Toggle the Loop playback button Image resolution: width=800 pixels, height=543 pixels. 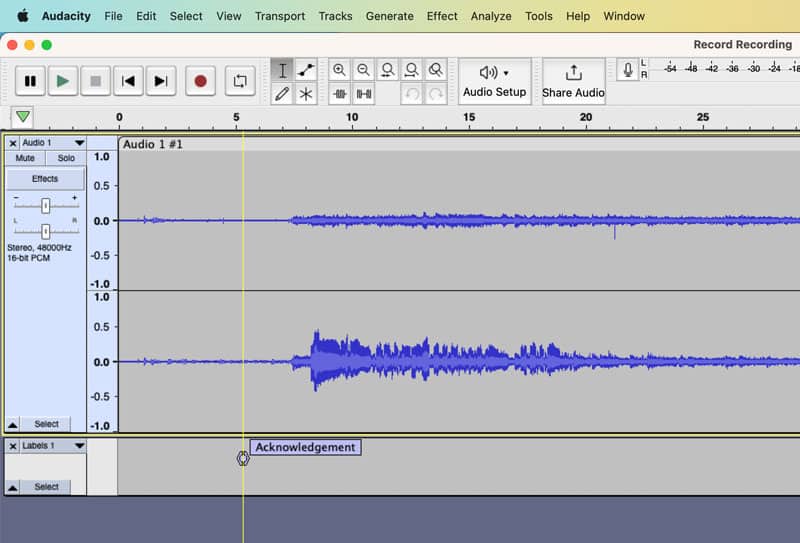[240, 81]
